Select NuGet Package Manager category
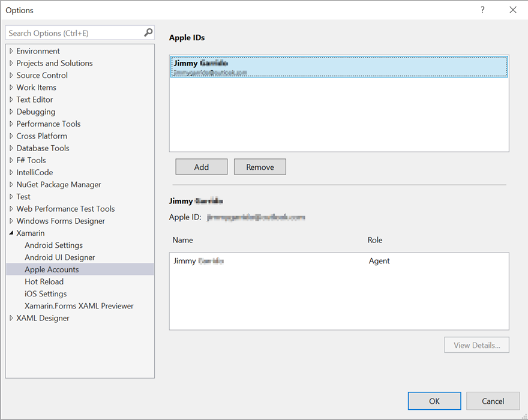The height and width of the screenshot is (420, 528). [x=59, y=184]
